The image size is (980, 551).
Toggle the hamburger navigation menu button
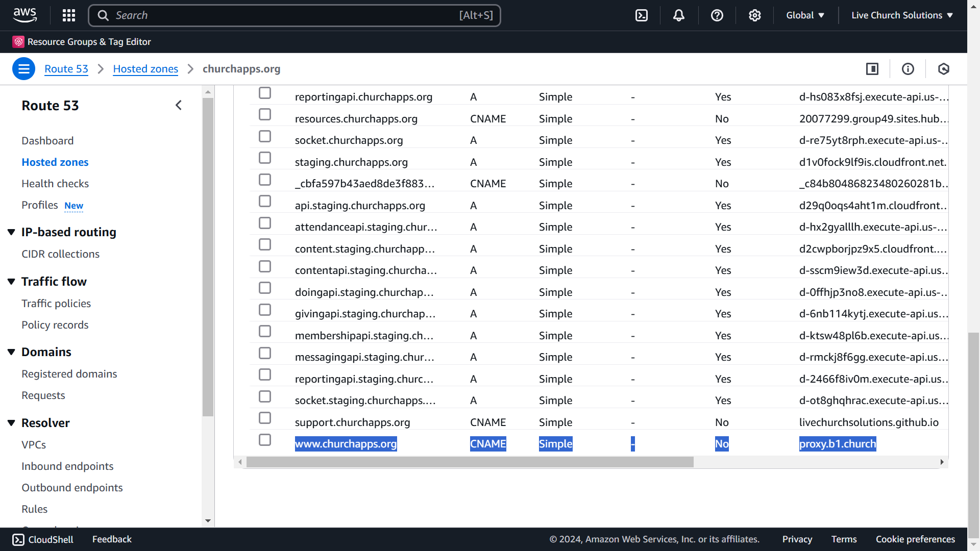click(23, 69)
